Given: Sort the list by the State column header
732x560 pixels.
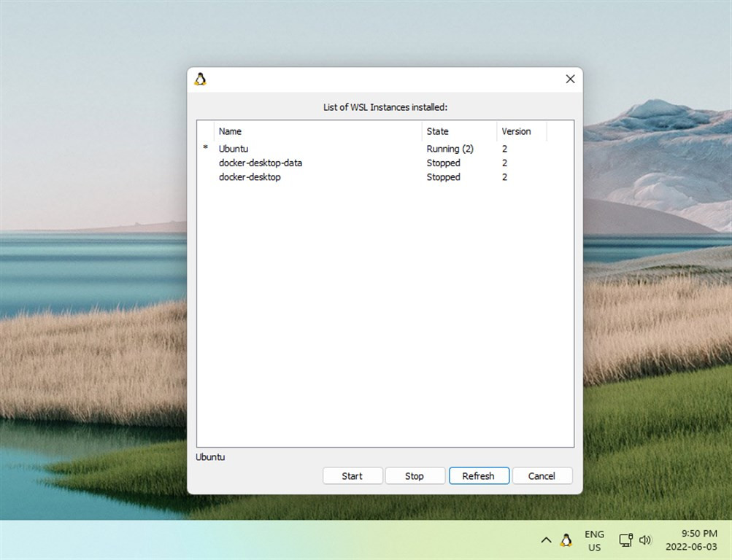Looking at the screenshot, I should click(459, 131).
